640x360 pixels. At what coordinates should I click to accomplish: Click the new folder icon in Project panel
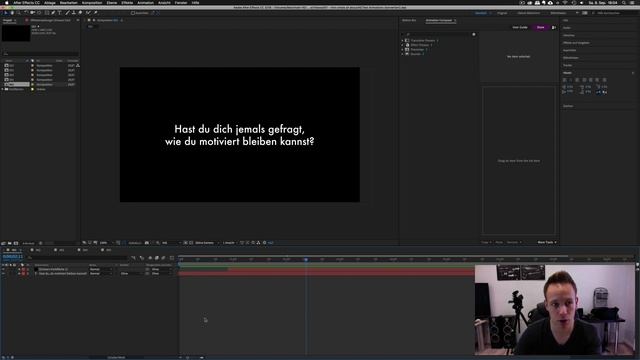point(10,243)
